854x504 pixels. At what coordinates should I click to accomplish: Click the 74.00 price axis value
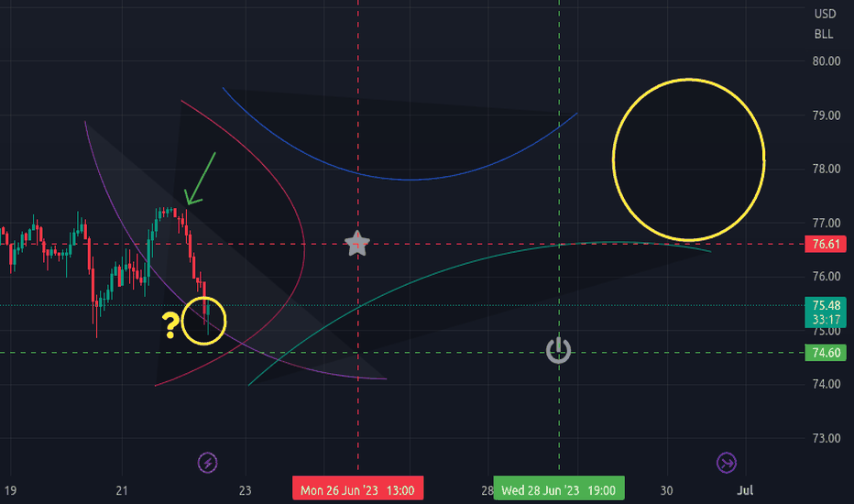point(827,384)
